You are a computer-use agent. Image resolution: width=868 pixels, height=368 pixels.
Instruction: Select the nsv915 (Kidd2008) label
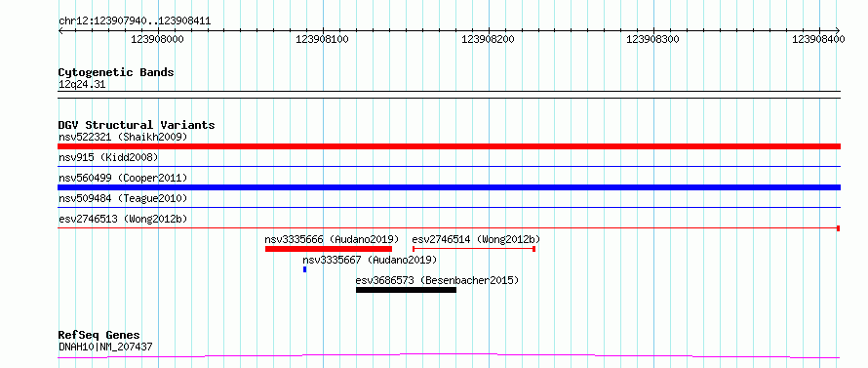pos(108,157)
